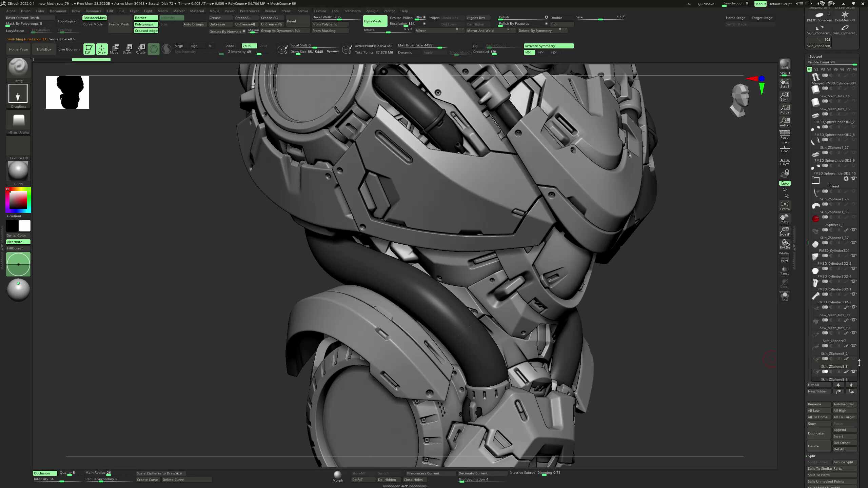The image size is (868, 488).
Task: Pick a color in the color picker
Action: point(18,200)
